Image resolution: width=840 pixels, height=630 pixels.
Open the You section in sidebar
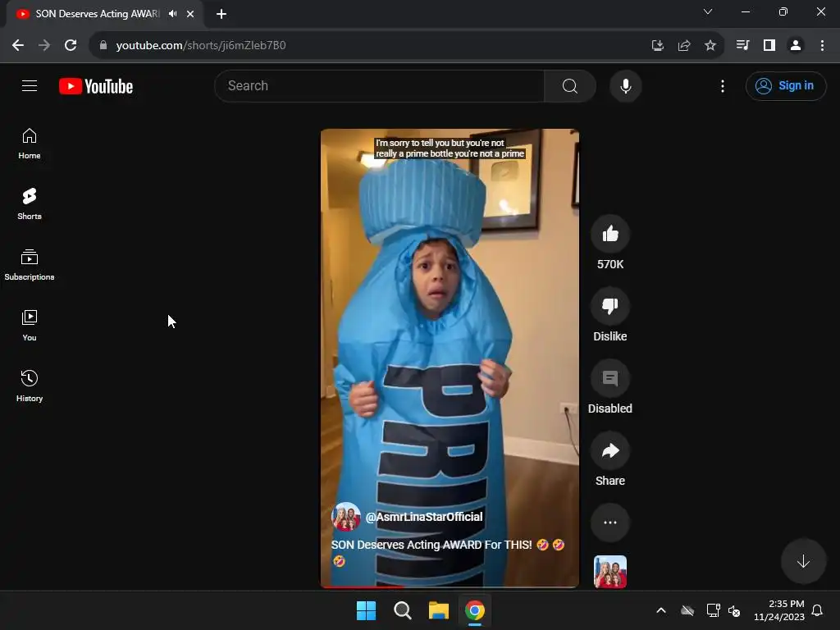pos(30,325)
